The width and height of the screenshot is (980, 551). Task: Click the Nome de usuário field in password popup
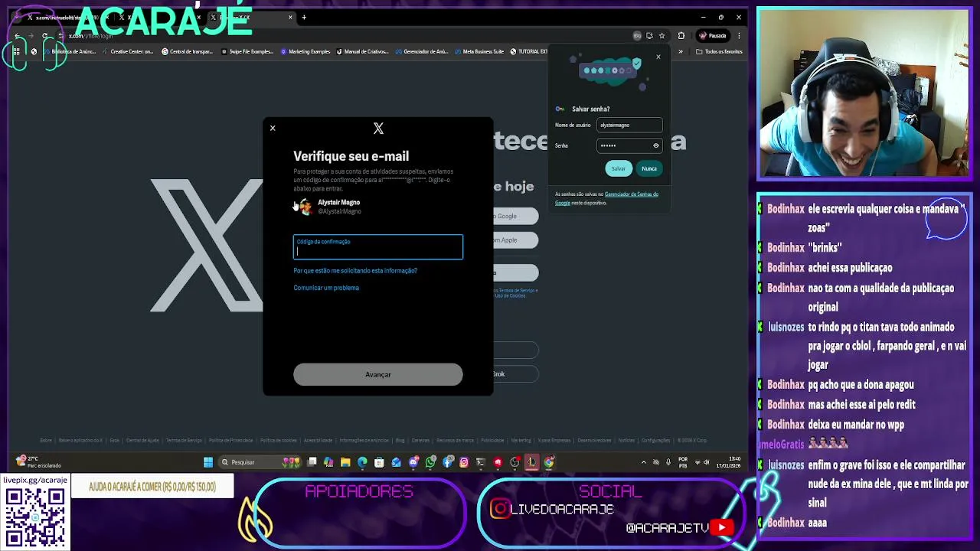pos(629,125)
